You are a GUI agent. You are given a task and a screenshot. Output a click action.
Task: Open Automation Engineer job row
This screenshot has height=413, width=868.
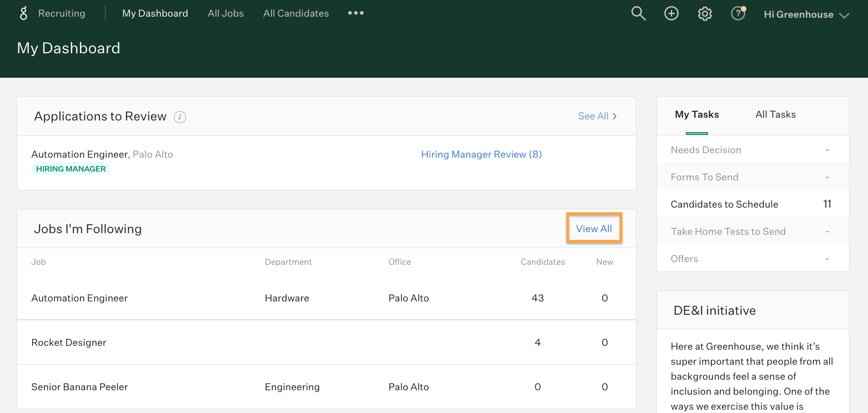tap(327, 298)
